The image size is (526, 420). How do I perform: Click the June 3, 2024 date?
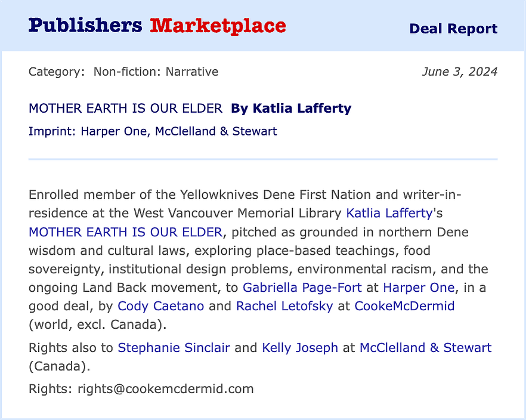point(460,72)
